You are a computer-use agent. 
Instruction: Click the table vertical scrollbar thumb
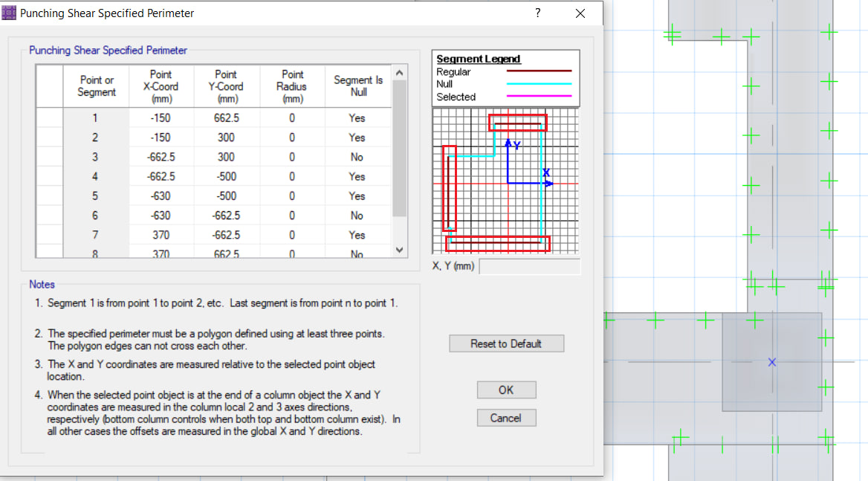coord(400,149)
